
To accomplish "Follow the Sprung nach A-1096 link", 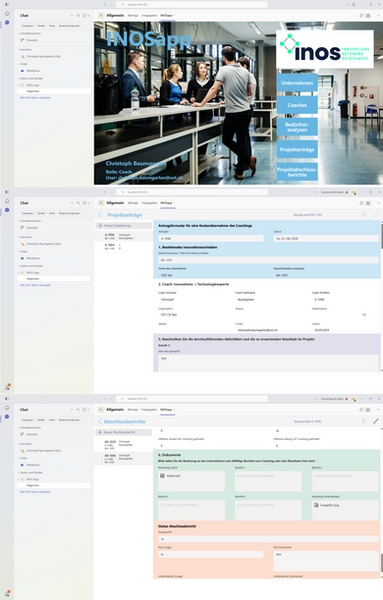I will pos(307,421).
